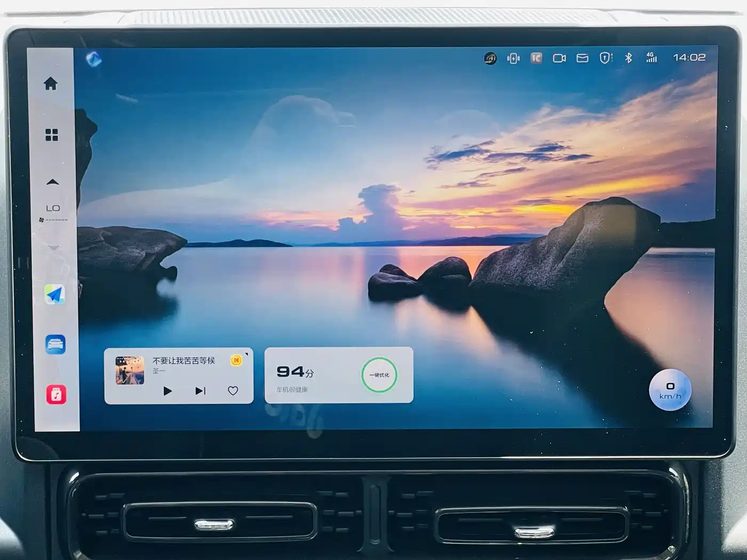747x560 pixels.
Task: Open the app grid menu
Action: pos(52,135)
